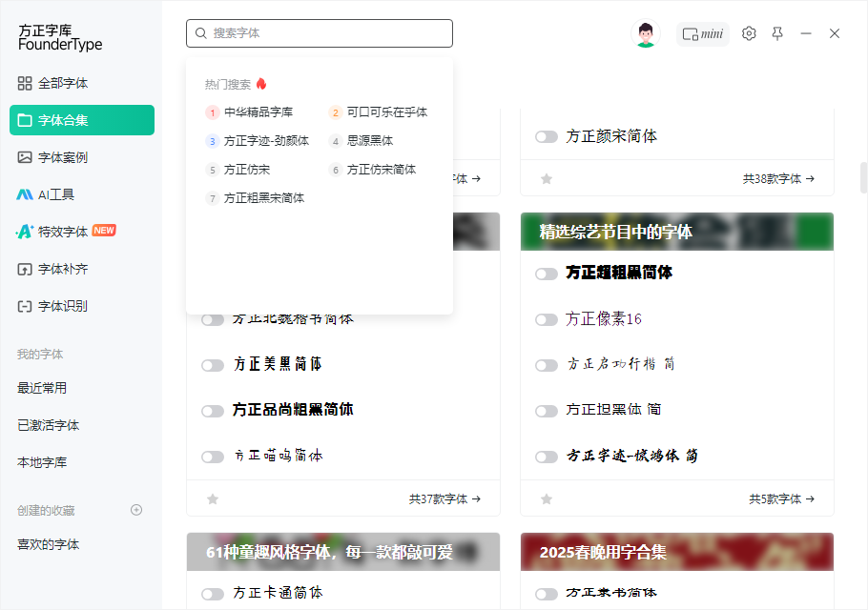Toggle 方正像素16 activation
This screenshot has width=868, height=610.
(x=547, y=319)
